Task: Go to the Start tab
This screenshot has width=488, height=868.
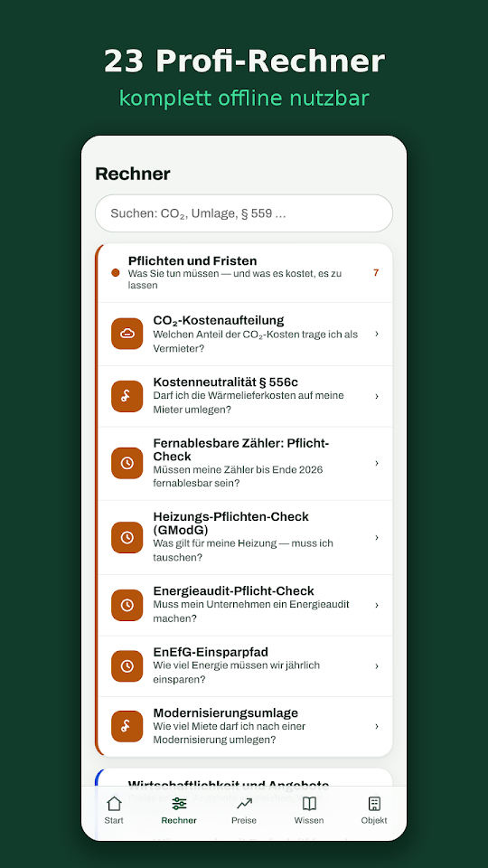Action: click(114, 810)
